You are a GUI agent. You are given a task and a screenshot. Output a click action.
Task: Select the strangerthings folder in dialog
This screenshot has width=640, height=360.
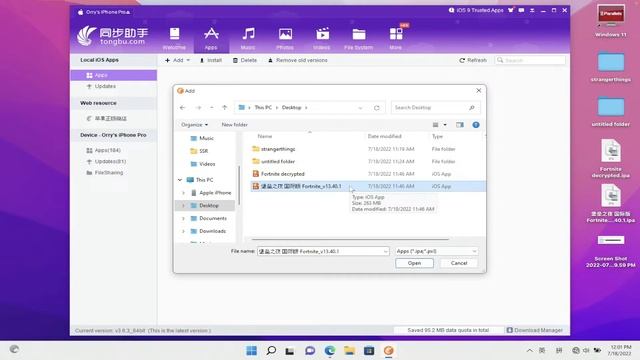point(278,149)
